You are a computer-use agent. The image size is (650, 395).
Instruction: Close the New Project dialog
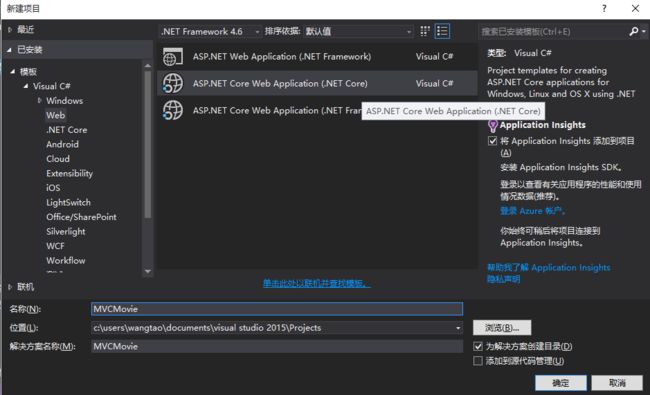click(x=635, y=8)
